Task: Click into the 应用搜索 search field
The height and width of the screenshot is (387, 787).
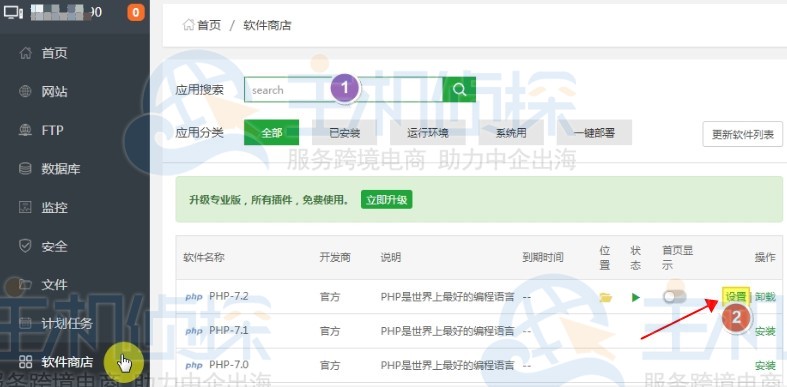Action: (343, 90)
